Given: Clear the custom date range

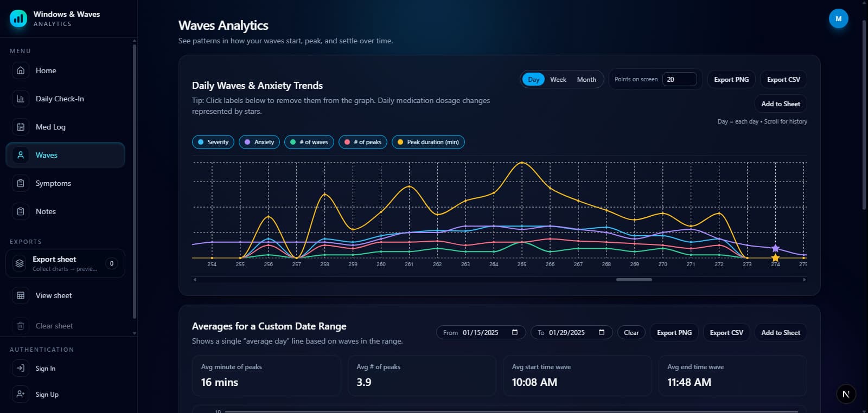Looking at the screenshot, I should (631, 332).
